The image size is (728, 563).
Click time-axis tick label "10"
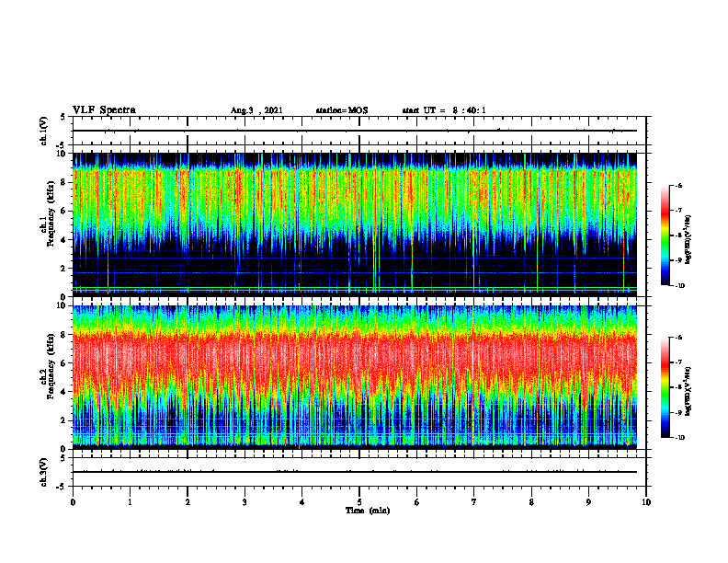click(x=646, y=502)
